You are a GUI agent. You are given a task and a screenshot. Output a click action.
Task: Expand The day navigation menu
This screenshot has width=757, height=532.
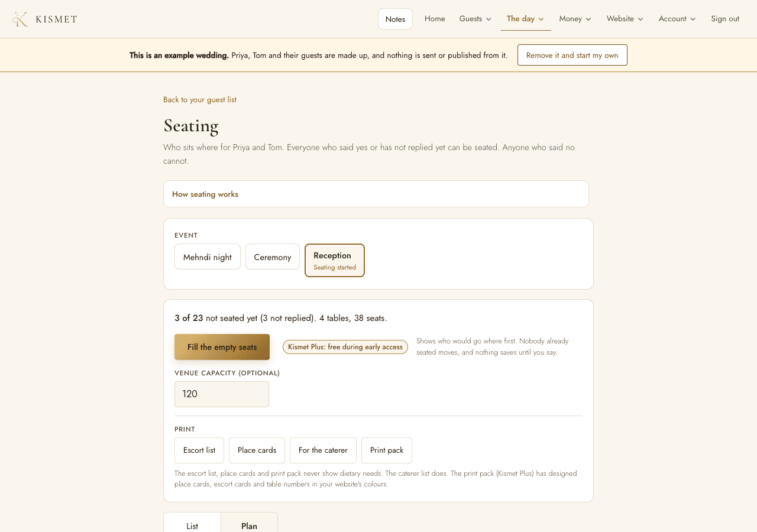pos(526,19)
